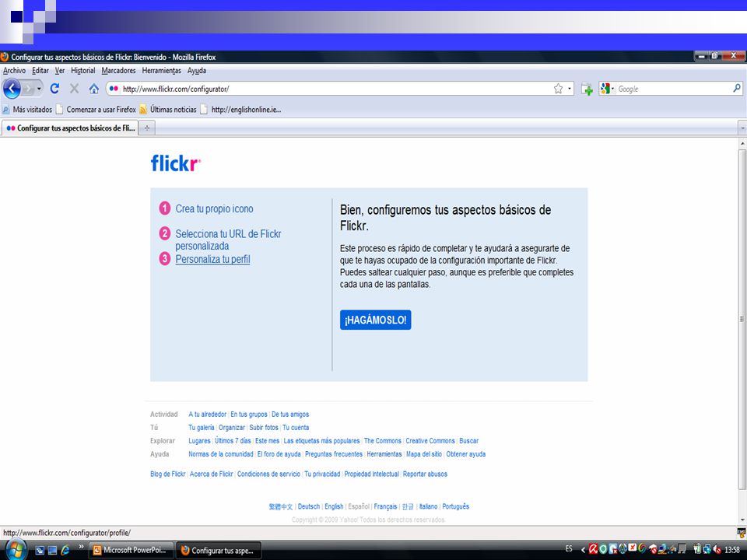Image resolution: width=747 pixels, height=560 pixels.
Task: Open the Herramientas menu
Action: [x=162, y=71]
